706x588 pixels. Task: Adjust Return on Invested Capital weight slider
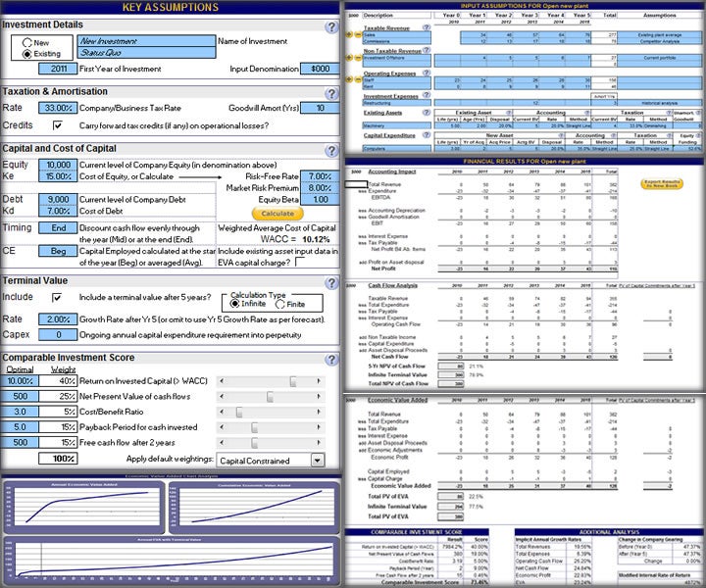(293, 381)
